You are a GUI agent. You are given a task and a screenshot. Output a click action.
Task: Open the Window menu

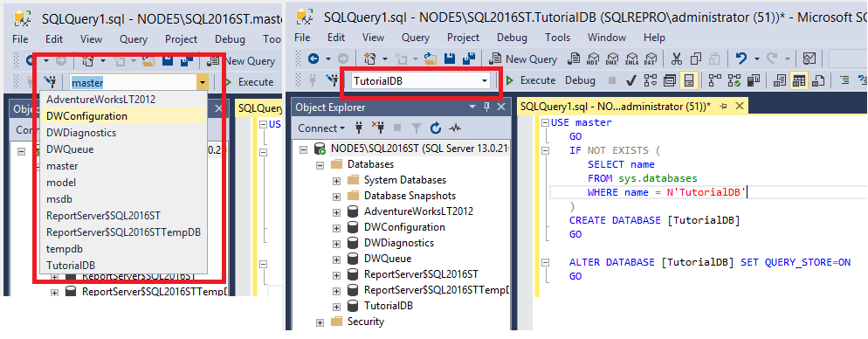[607, 38]
